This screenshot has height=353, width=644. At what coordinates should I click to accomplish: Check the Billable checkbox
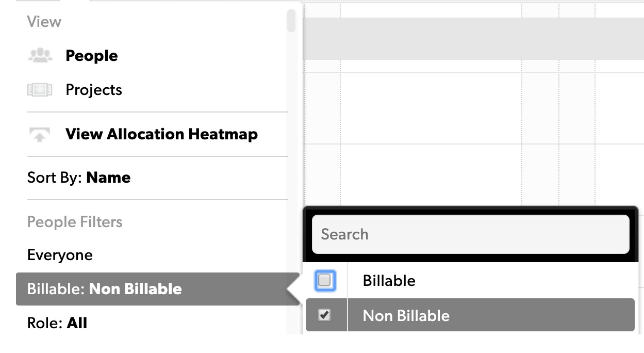325,281
